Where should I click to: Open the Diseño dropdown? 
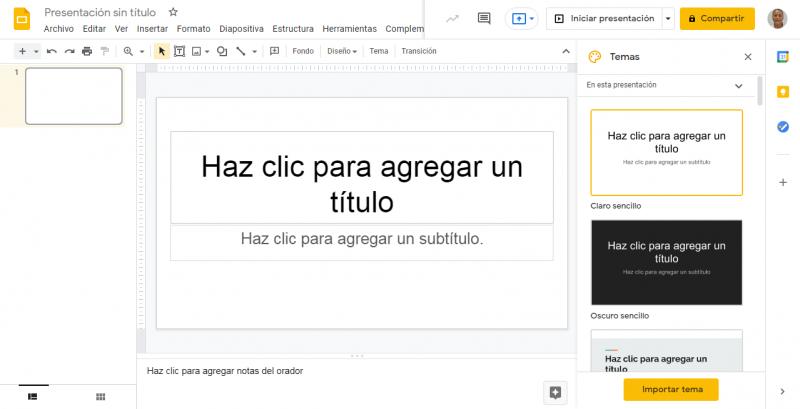pos(342,51)
